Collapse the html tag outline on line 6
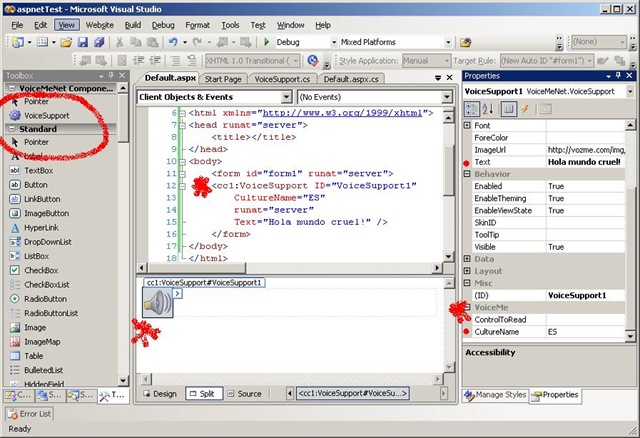This screenshot has width=640, height=438. (182, 113)
